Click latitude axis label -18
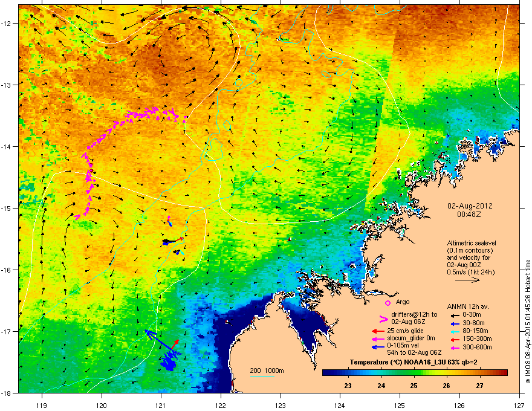The width and height of the screenshot is (532, 411). click(x=7, y=393)
